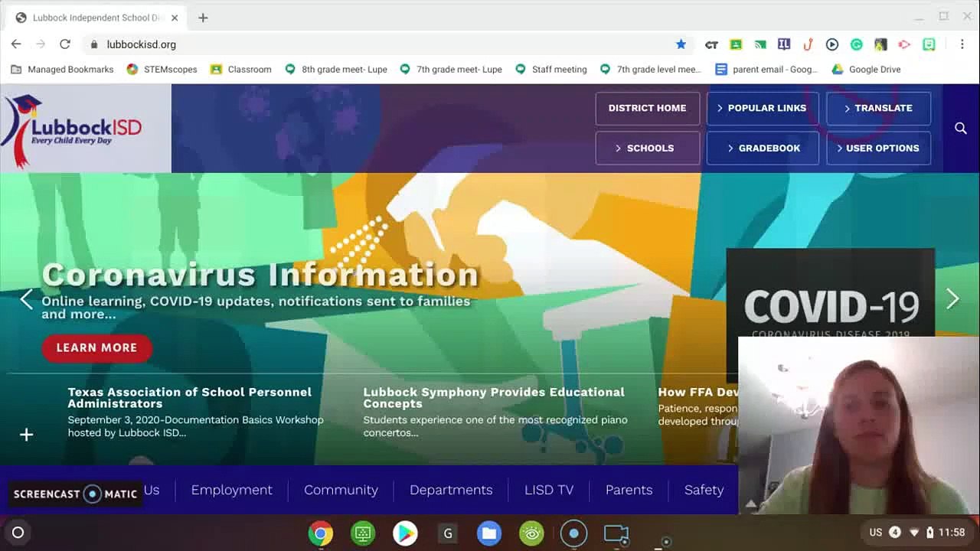
Task: Click the Learn More button
Action: click(96, 347)
